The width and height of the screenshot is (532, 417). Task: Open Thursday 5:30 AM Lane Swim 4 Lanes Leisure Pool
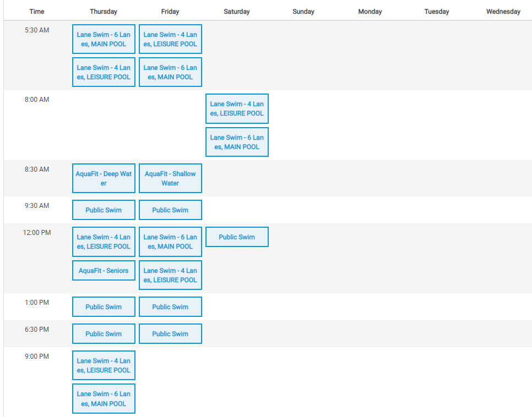pos(104,72)
